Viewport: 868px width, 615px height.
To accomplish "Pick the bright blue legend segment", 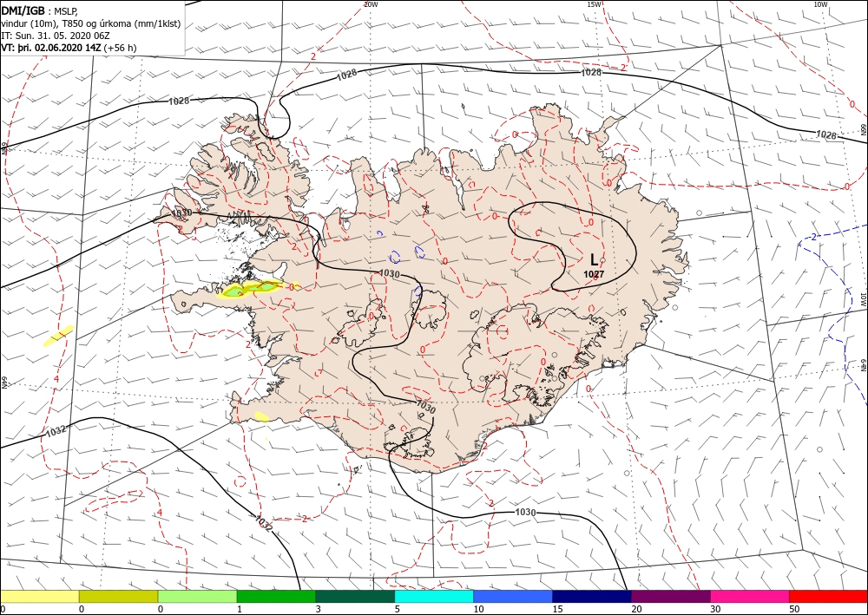I will click(513, 597).
